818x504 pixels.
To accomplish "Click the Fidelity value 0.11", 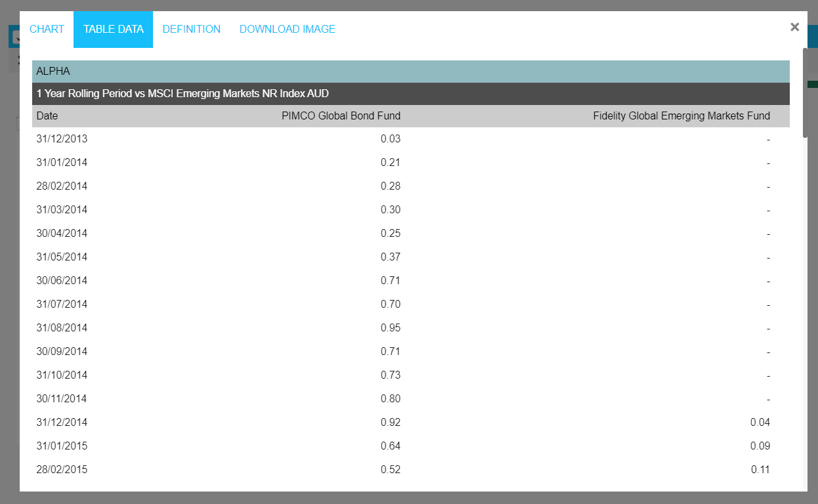I will pyautogui.click(x=760, y=470).
